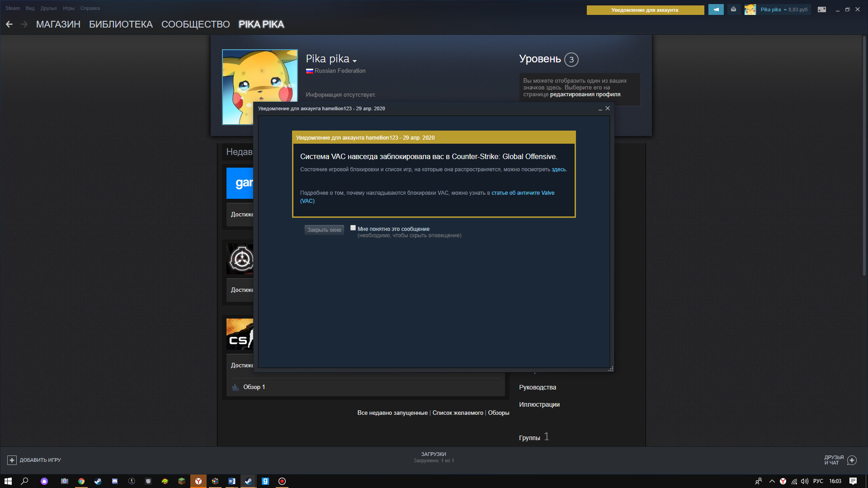Image resolution: width=868 pixels, height=488 pixels.
Task: Open the Справка menu
Action: 90,8
